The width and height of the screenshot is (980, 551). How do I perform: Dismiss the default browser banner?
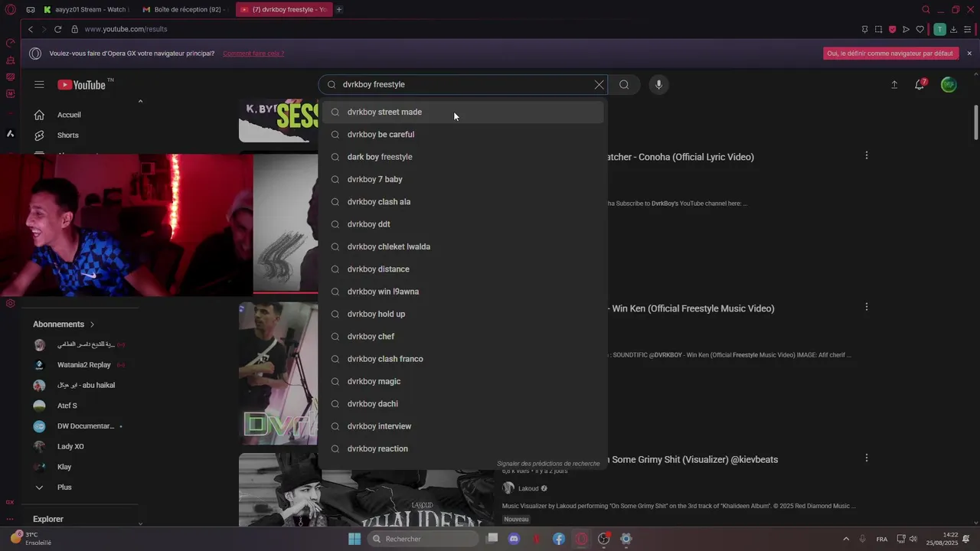pos(969,54)
